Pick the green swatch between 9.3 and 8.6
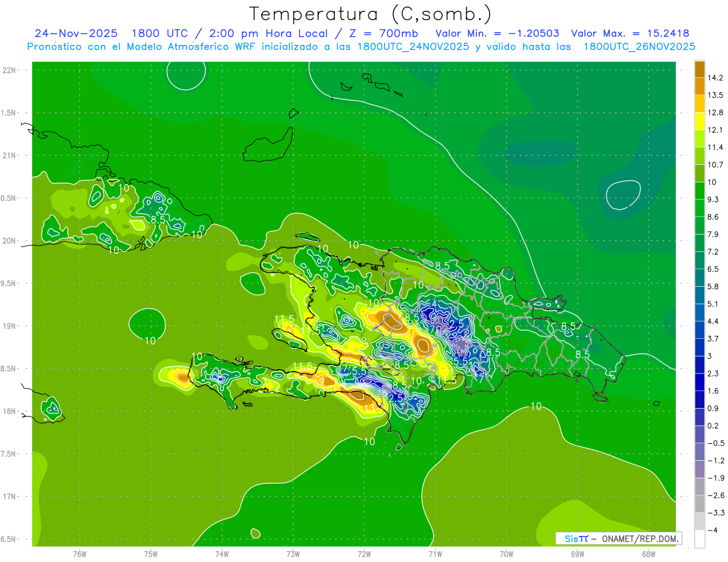 tap(699, 207)
